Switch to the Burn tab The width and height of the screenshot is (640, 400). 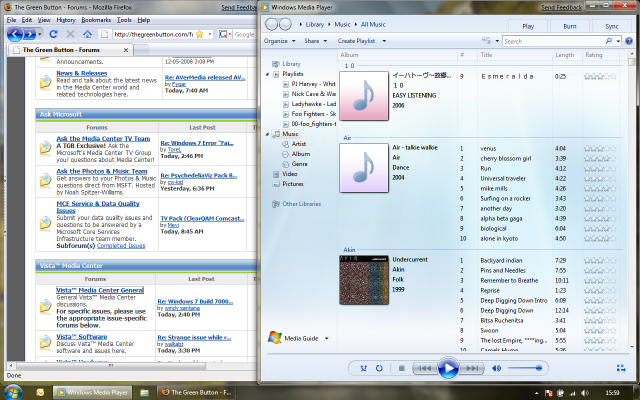click(570, 26)
